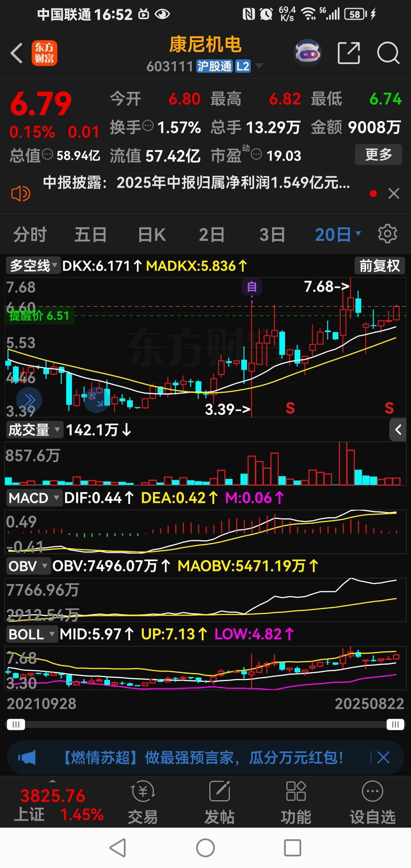Switch to 2日 tab
This screenshot has width=411, height=868.
pos(212,234)
